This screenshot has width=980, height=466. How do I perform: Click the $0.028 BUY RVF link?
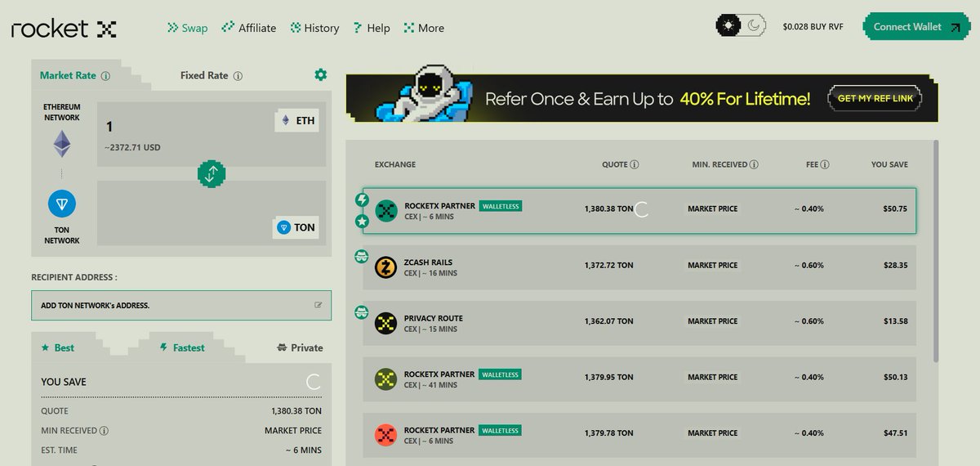pos(813,27)
